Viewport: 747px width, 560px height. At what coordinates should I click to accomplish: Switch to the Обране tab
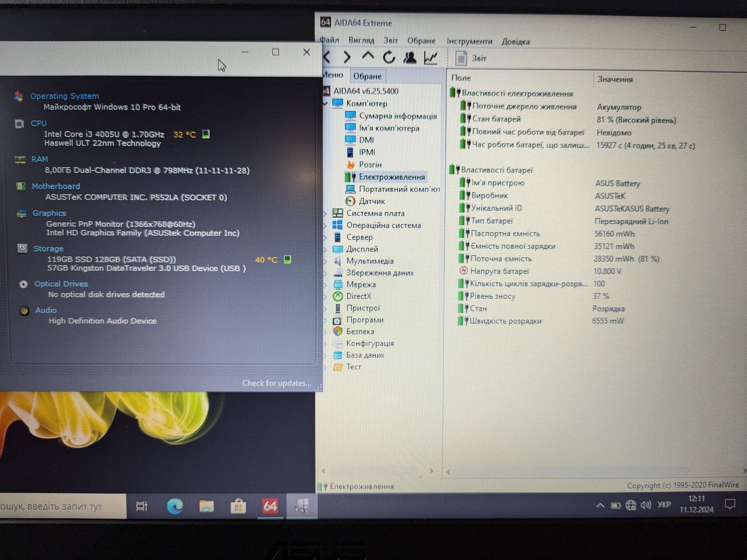click(x=367, y=76)
